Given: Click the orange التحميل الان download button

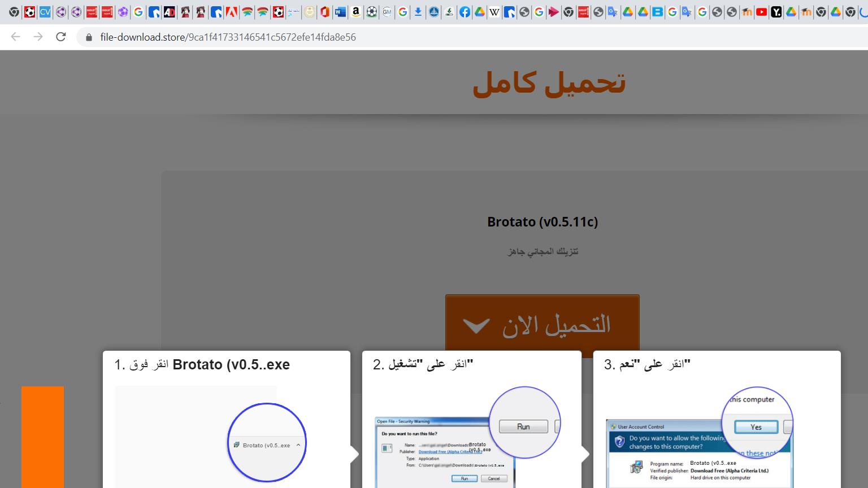Looking at the screenshot, I should coord(542,325).
